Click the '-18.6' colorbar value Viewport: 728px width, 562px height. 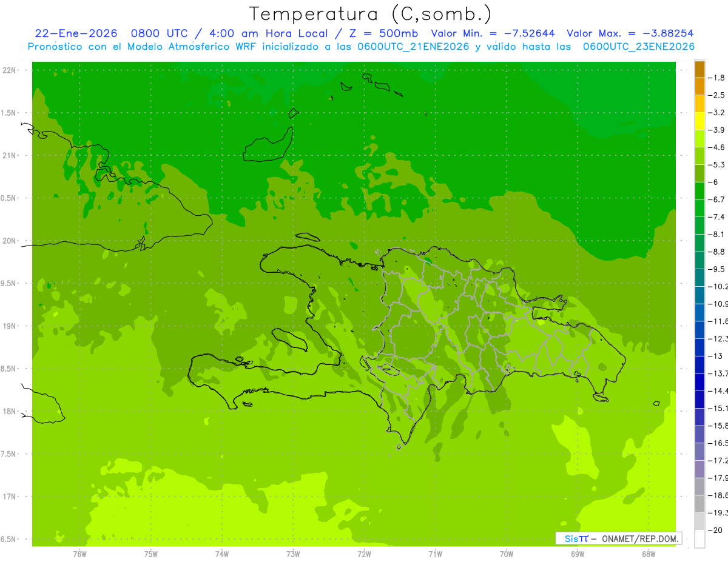click(718, 495)
